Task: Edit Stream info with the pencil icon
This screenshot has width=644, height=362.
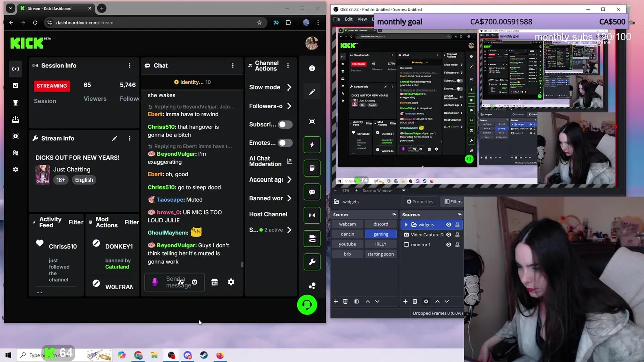Action: [x=114, y=138]
